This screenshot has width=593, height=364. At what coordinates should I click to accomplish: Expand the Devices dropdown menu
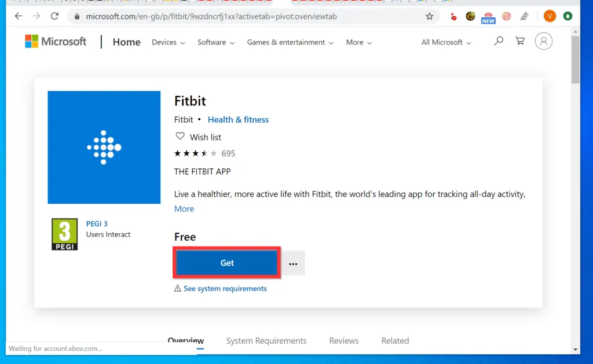click(x=168, y=42)
